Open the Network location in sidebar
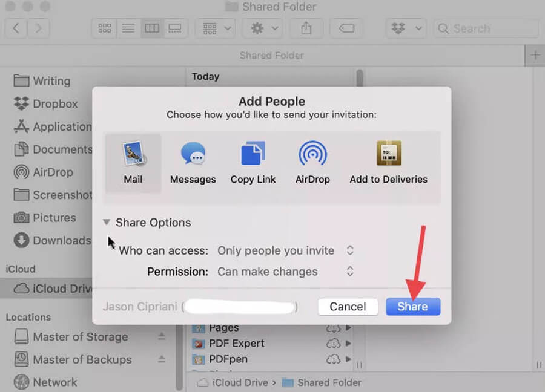The width and height of the screenshot is (545, 392). (x=54, y=382)
